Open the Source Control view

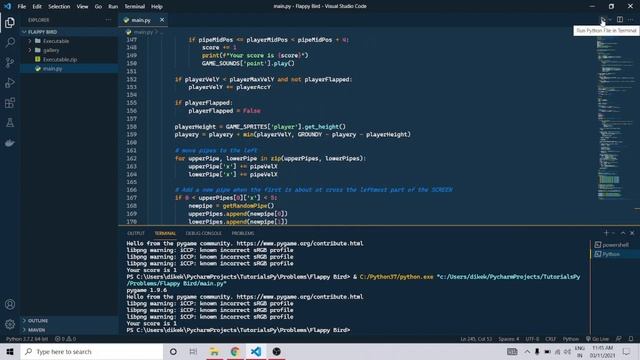point(10,62)
